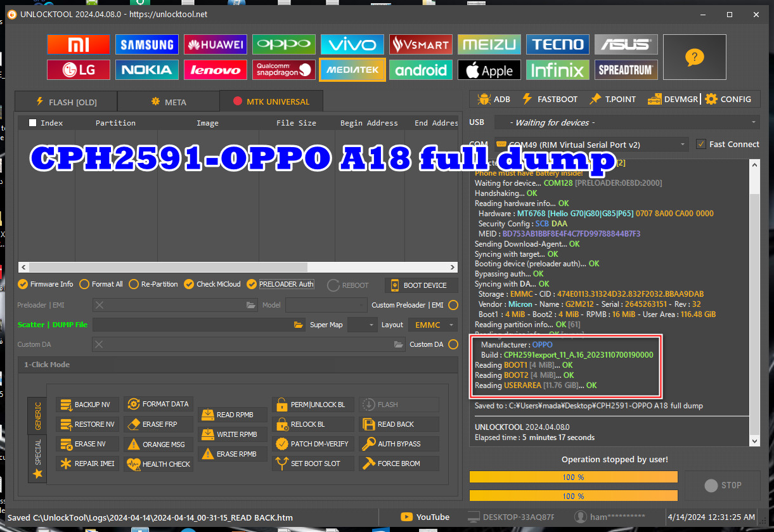Tick the select-all Index header checkbox

click(33, 123)
